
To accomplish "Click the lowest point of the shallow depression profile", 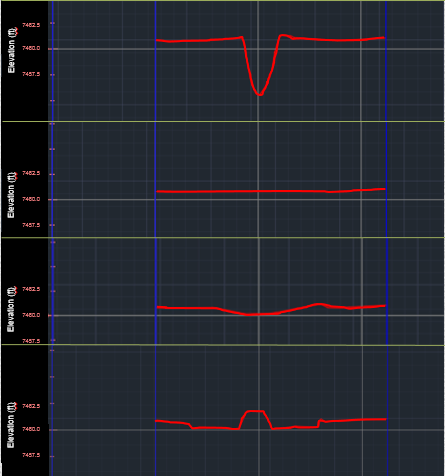I will click(257, 314).
